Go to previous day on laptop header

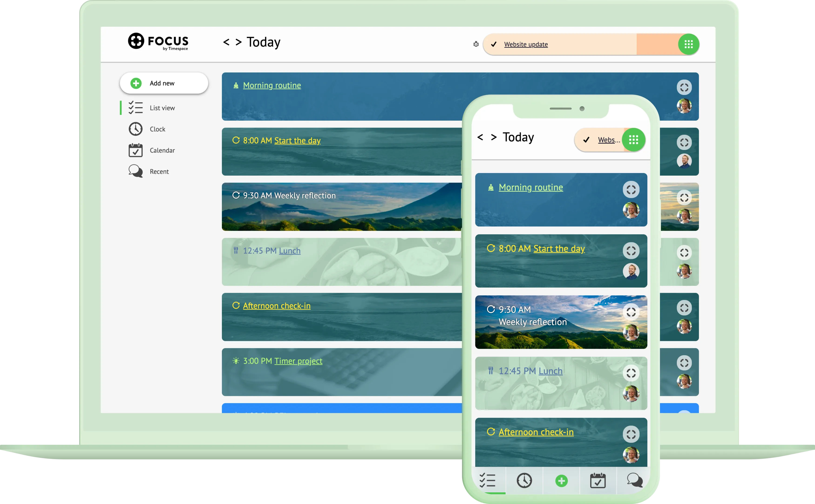[x=226, y=42]
